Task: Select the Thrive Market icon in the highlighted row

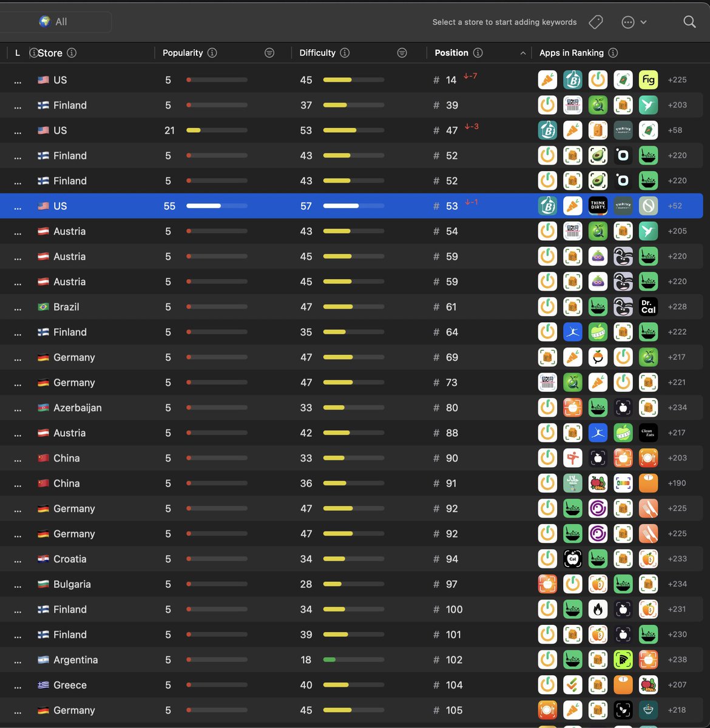Action: coord(623,206)
